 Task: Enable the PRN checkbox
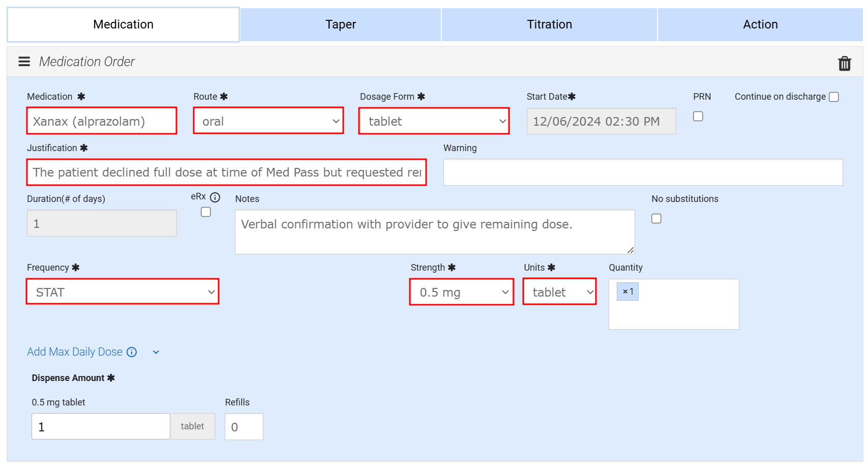(x=698, y=116)
